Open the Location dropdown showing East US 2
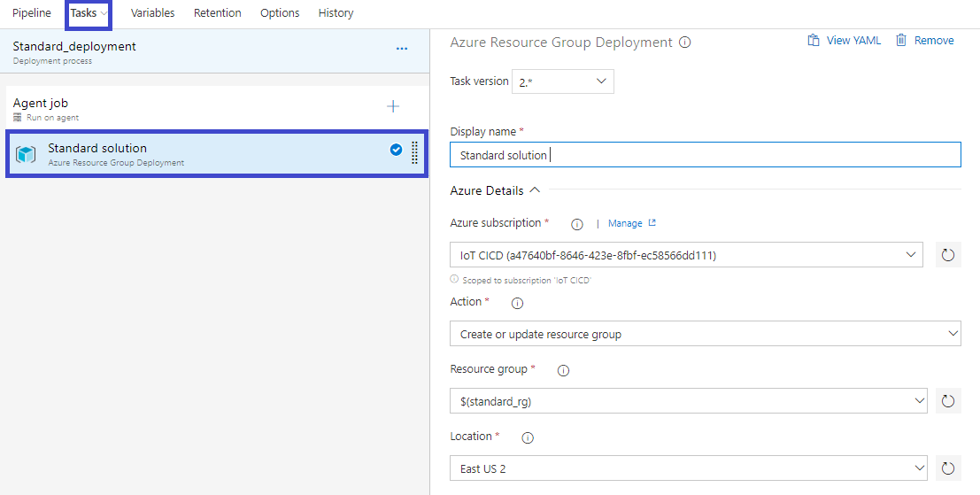This screenshot has height=495, width=980. click(x=688, y=468)
